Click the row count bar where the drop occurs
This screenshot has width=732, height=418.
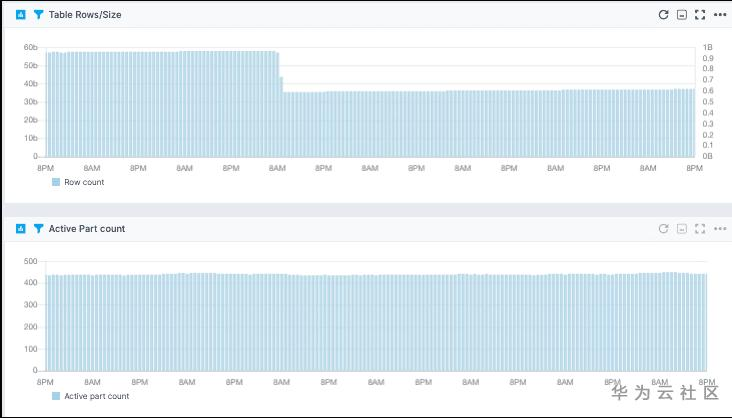(x=281, y=117)
